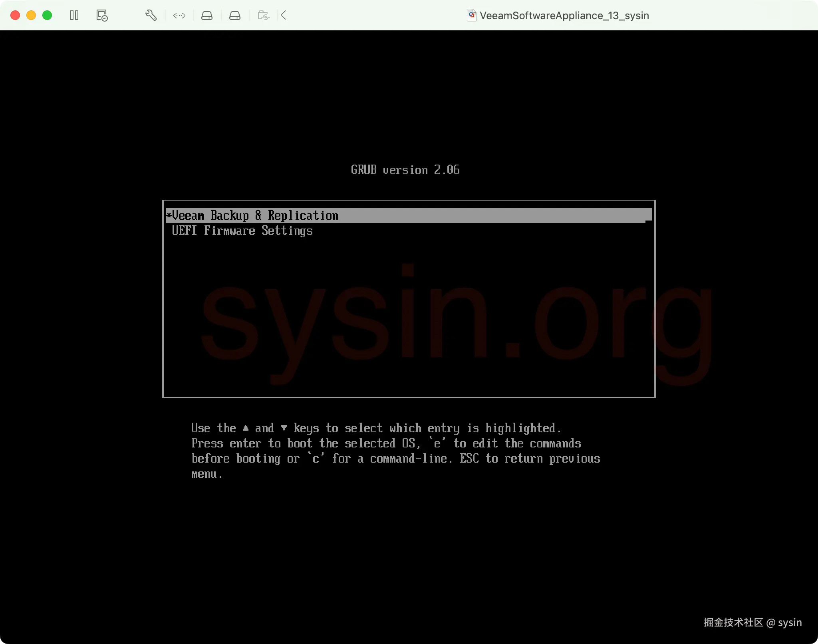
Task: Open virtual machine settings wrench
Action: [x=151, y=16]
